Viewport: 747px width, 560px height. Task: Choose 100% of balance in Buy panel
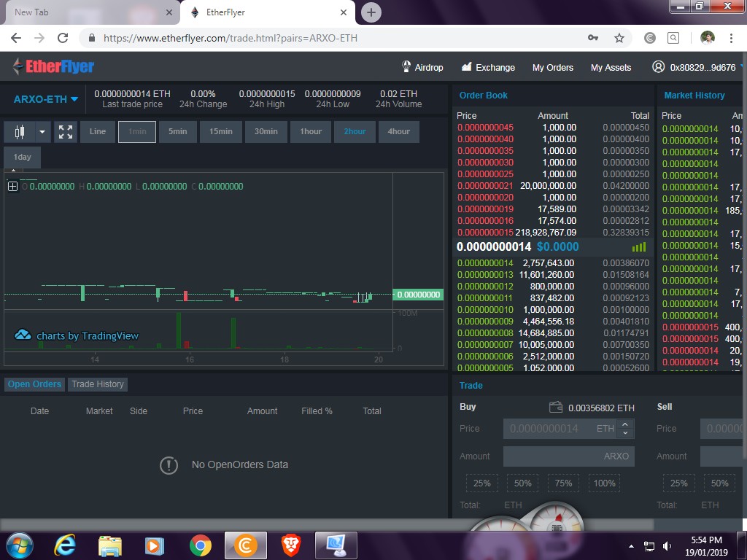point(604,483)
